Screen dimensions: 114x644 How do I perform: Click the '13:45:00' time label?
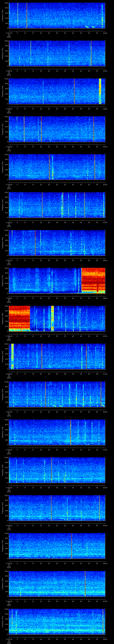(9, 563)
